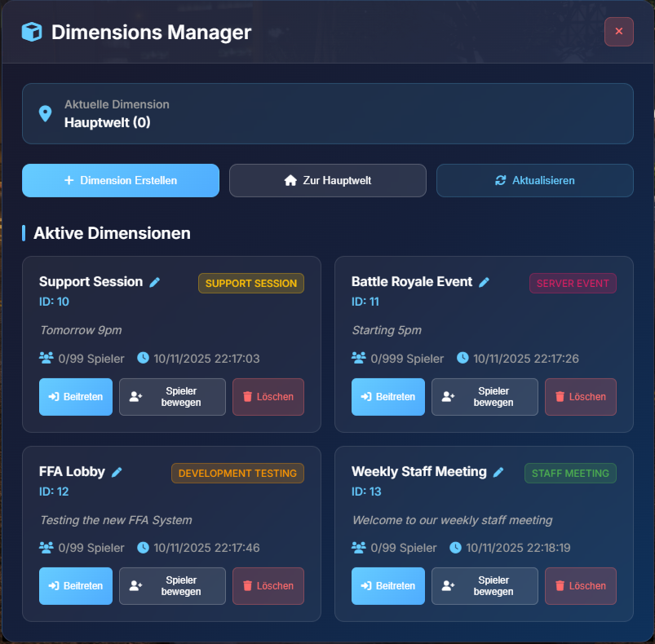Image resolution: width=655 pixels, height=644 pixels.
Task: Select the 'ID: 12' text
Action: coord(55,492)
